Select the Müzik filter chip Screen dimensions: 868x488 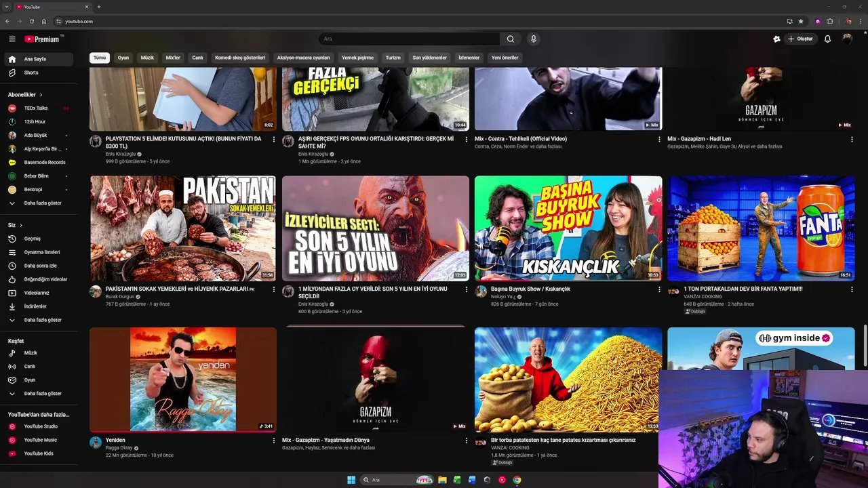coord(147,58)
